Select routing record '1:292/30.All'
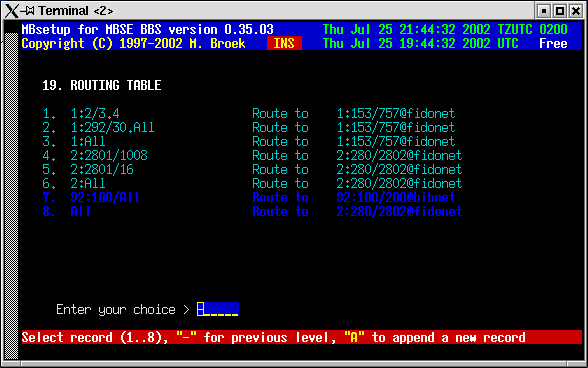Image resolution: width=588 pixels, height=368 pixels. [x=112, y=128]
